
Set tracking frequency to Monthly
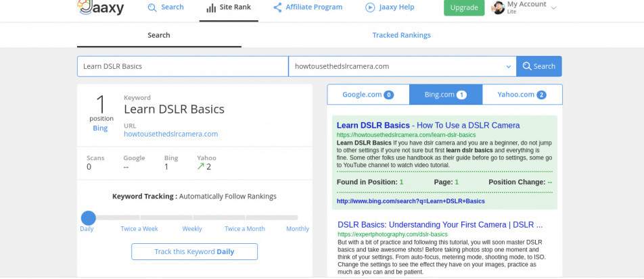[298, 229]
